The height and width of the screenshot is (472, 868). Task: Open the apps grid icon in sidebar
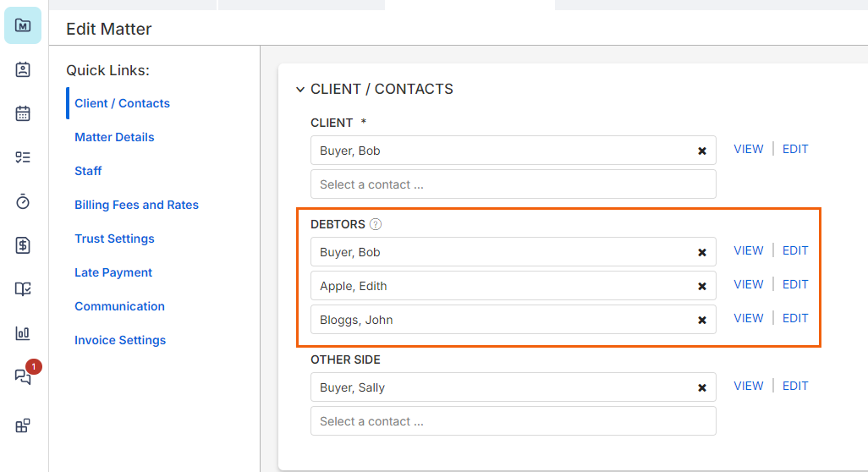(23, 425)
